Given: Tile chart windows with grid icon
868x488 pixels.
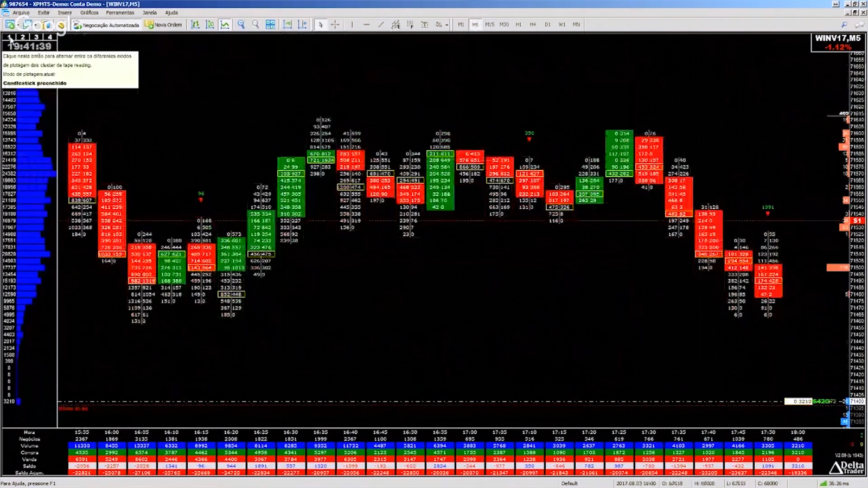Looking at the screenshot, I should pos(270,25).
